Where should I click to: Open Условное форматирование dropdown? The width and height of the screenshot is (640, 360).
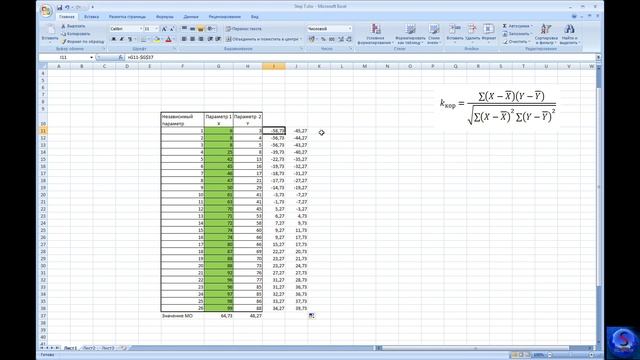pyautogui.click(x=376, y=34)
